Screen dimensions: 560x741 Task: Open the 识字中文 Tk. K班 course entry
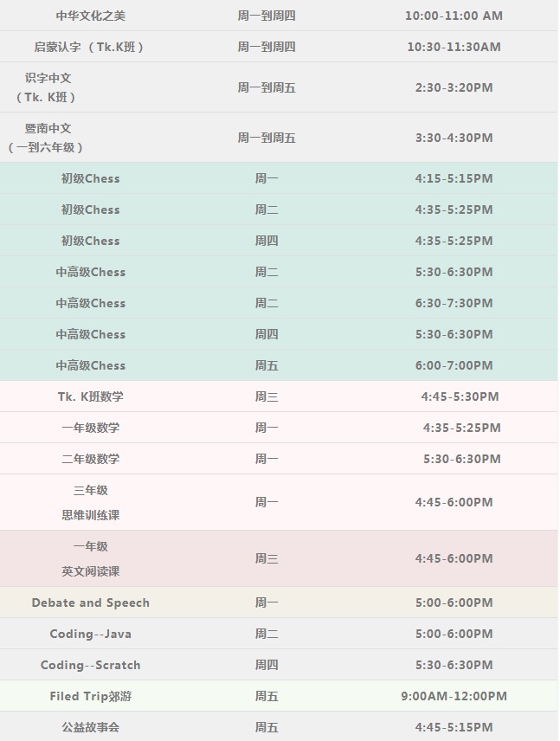[48, 87]
